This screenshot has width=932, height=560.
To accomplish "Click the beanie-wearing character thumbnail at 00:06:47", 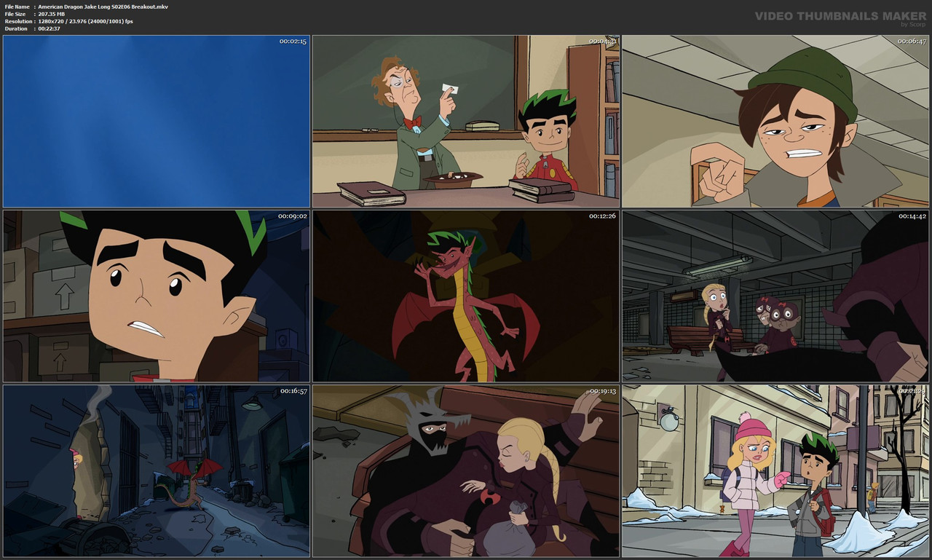I will click(x=774, y=120).
